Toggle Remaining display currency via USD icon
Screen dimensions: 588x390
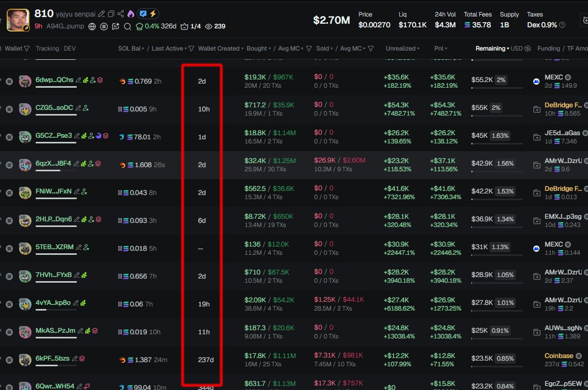[528, 48]
